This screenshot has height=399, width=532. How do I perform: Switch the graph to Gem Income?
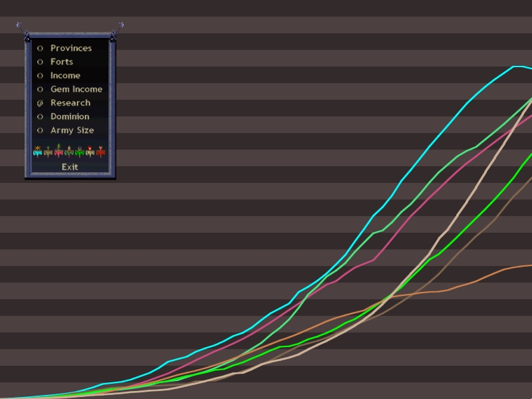point(70,89)
